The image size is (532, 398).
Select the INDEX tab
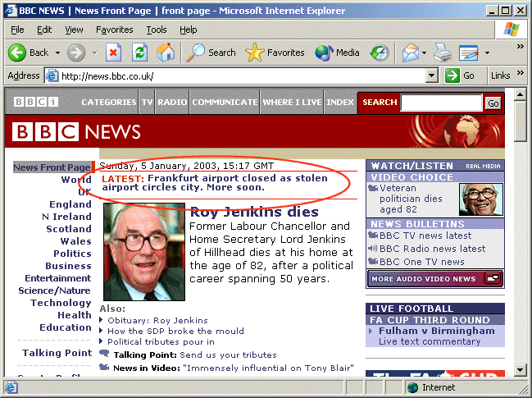pos(340,102)
